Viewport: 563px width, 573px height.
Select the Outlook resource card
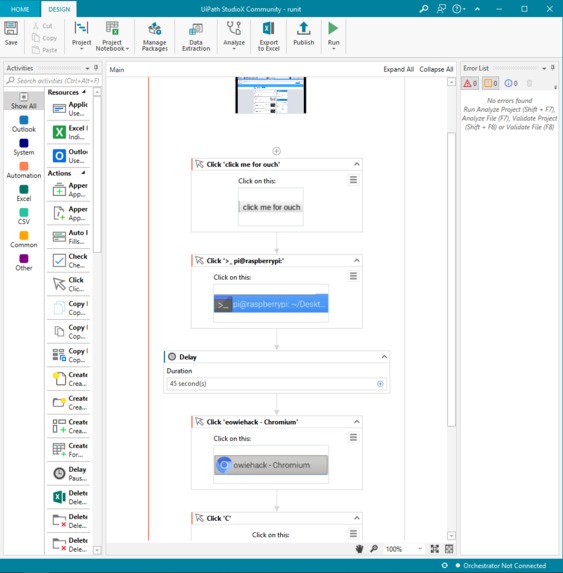pyautogui.click(x=69, y=156)
